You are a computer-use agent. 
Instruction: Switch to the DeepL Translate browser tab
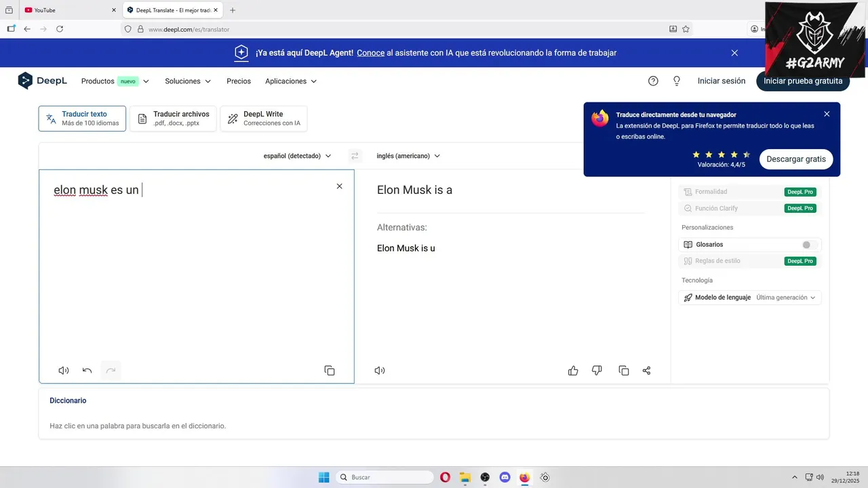(x=172, y=10)
